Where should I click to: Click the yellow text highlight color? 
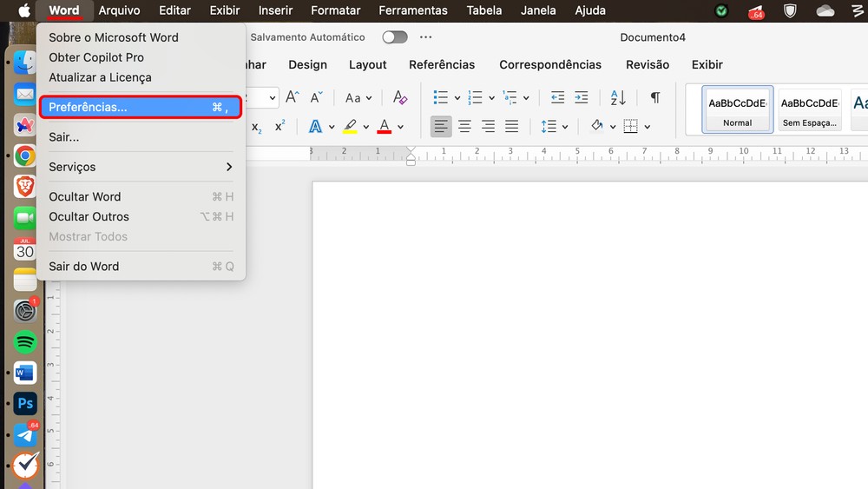350,127
